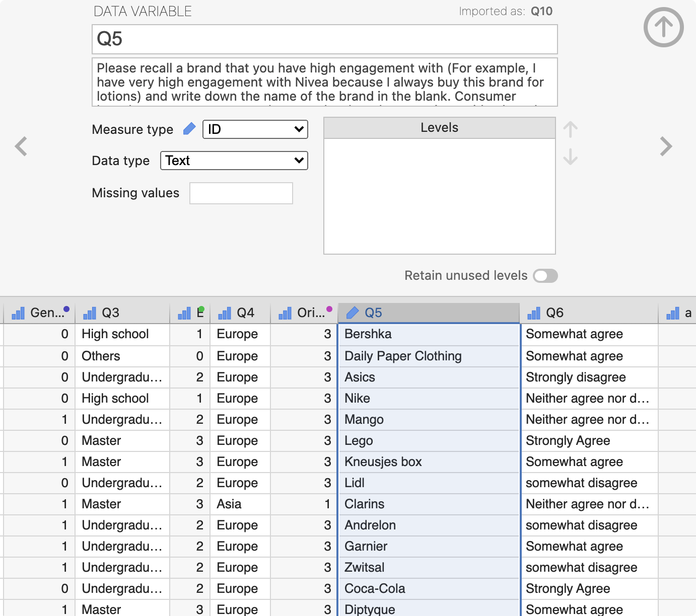This screenshot has width=696, height=616.
Task: Click the variable description text box
Action: pyautogui.click(x=325, y=82)
